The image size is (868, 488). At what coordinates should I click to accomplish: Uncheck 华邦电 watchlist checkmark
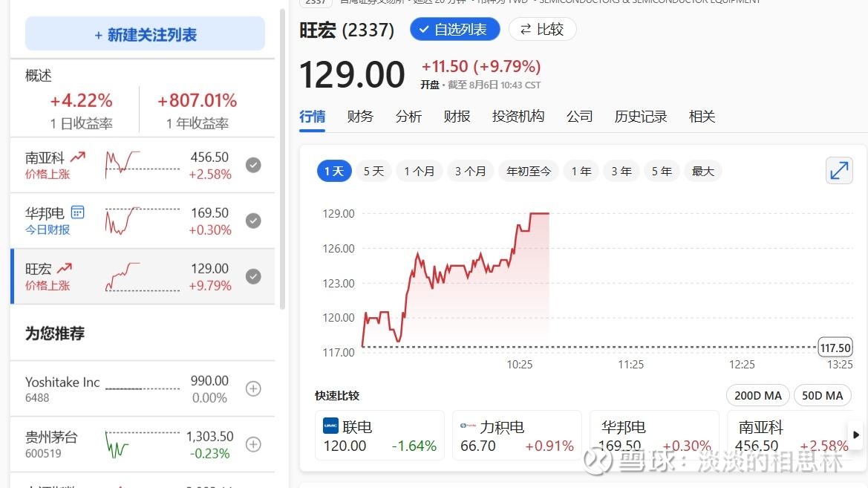253,221
